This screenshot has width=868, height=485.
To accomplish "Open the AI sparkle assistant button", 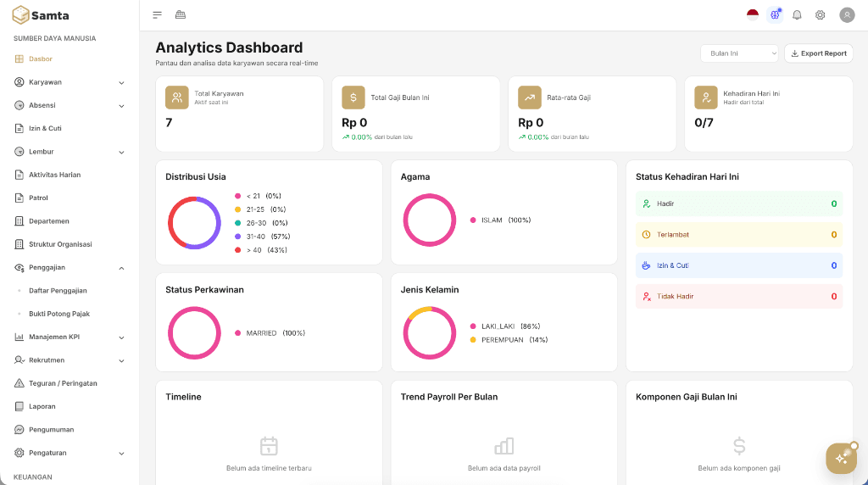I will pos(842,459).
